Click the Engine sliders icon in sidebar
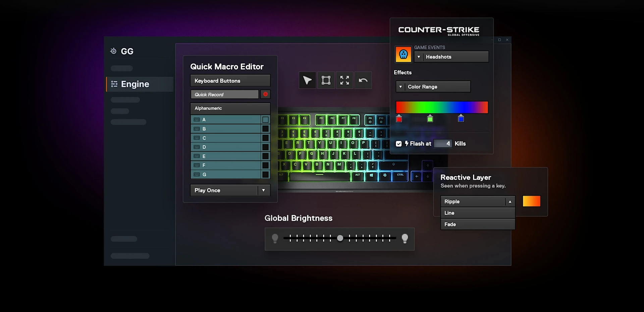 point(114,84)
